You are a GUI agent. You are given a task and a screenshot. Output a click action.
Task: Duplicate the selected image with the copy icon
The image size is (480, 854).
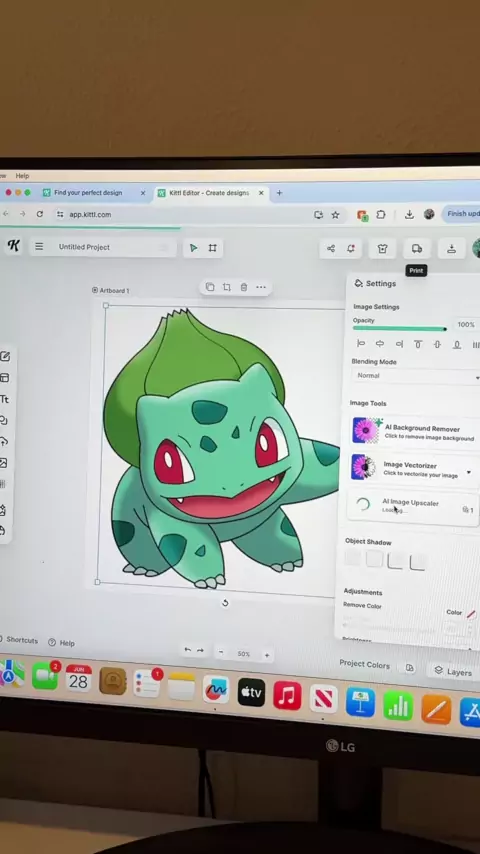coord(210,287)
